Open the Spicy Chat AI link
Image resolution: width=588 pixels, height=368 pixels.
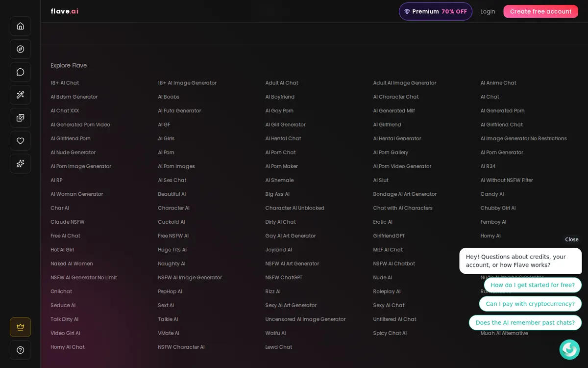[390, 333]
